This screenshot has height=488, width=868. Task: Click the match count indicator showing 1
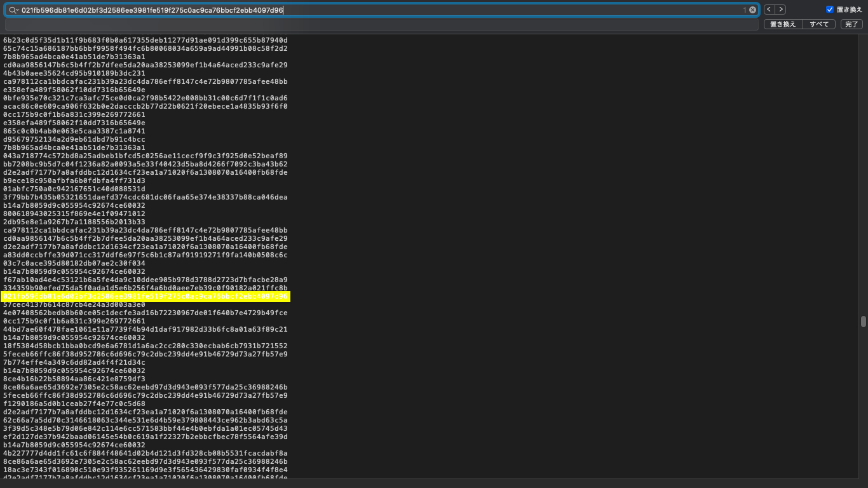coord(745,10)
